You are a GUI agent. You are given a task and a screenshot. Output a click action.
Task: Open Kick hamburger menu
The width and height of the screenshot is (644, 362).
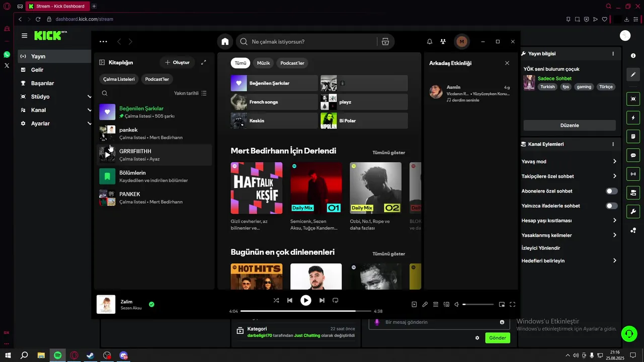(24, 36)
